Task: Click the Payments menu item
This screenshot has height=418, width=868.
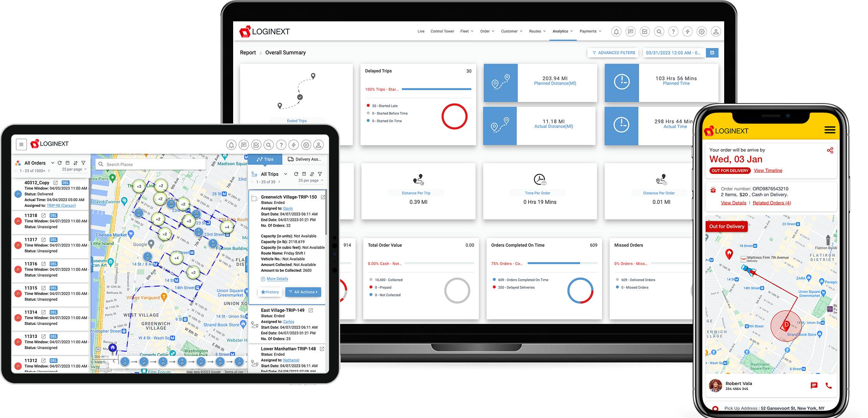Action: pyautogui.click(x=589, y=31)
